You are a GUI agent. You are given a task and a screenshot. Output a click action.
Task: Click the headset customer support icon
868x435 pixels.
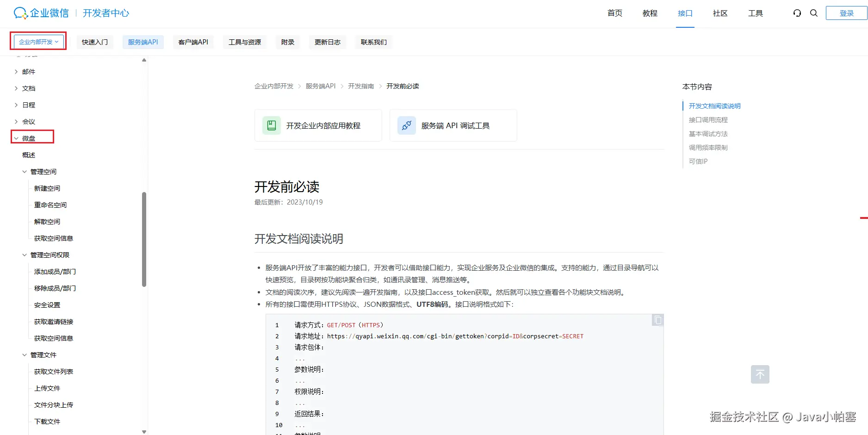(x=797, y=13)
